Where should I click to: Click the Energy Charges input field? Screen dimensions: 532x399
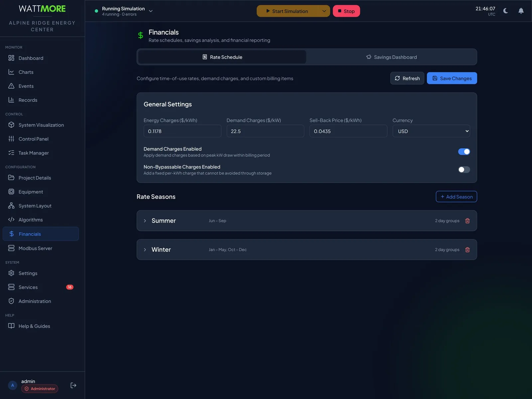[x=182, y=131]
